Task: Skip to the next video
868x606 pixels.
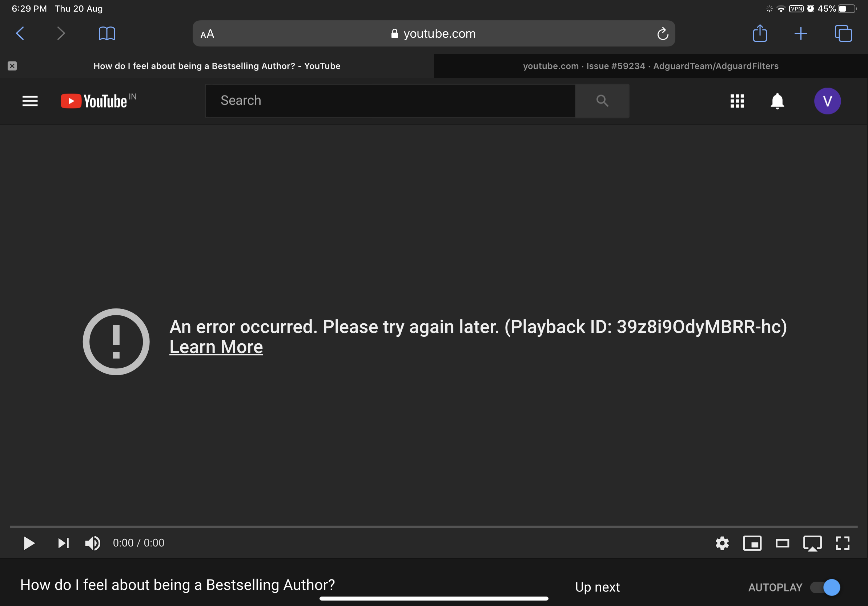Action: tap(63, 543)
